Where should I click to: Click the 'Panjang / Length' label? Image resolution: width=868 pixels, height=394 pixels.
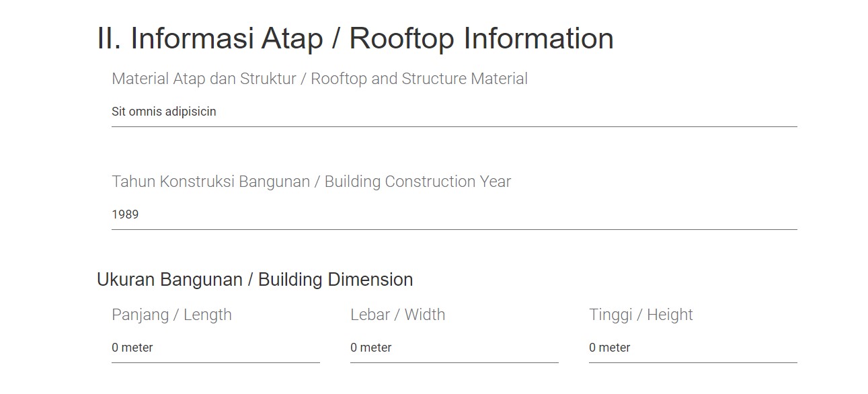click(x=171, y=315)
